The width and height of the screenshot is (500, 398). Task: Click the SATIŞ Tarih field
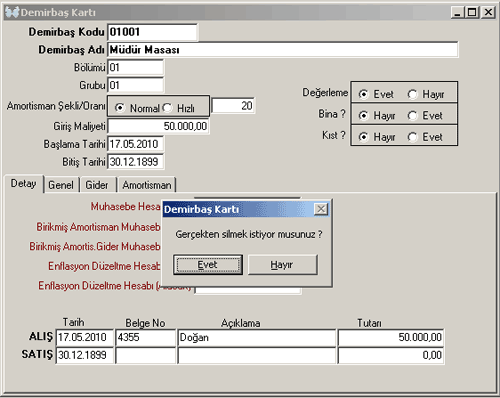[x=85, y=355]
